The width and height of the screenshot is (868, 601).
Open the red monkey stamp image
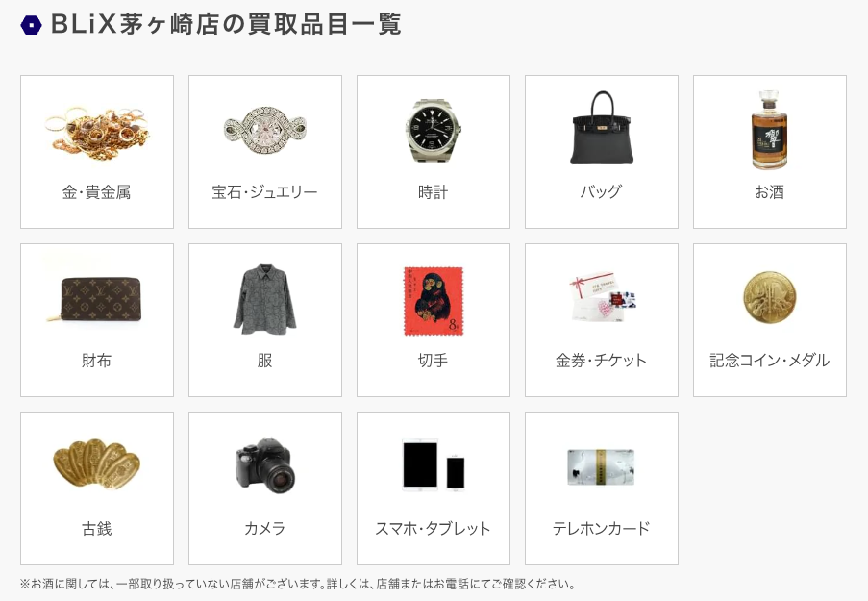click(x=434, y=301)
